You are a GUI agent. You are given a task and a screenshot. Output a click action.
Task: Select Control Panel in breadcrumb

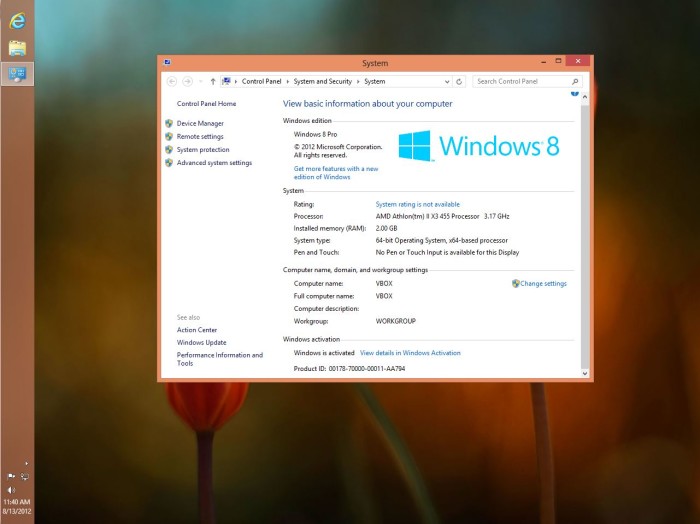(x=261, y=81)
